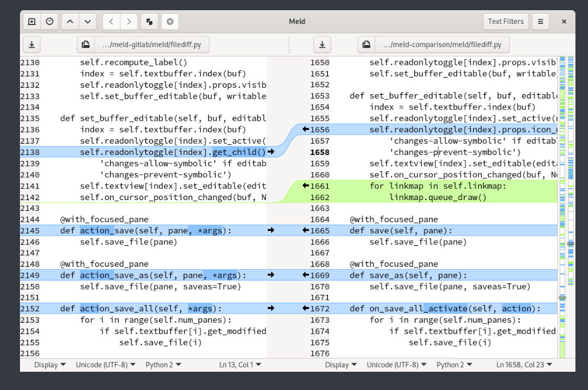Click 'def on_save_all_activate' on line 1672
588x390 pixels.
point(408,308)
